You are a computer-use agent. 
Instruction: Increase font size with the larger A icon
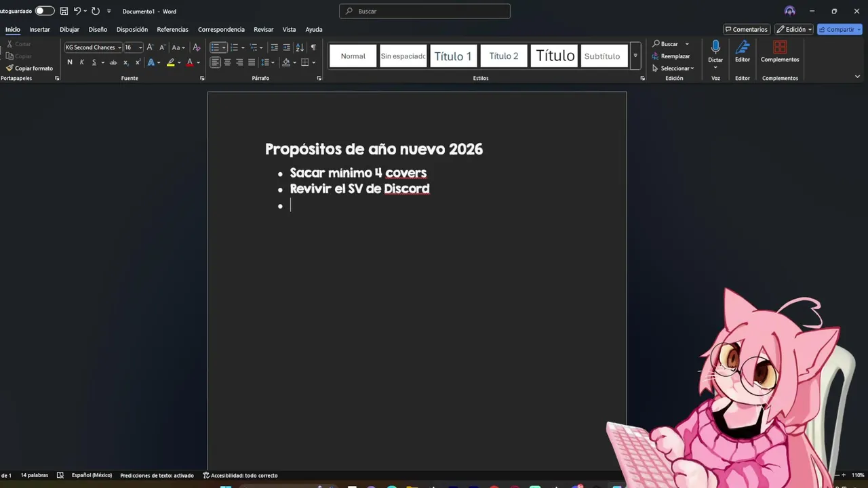150,47
